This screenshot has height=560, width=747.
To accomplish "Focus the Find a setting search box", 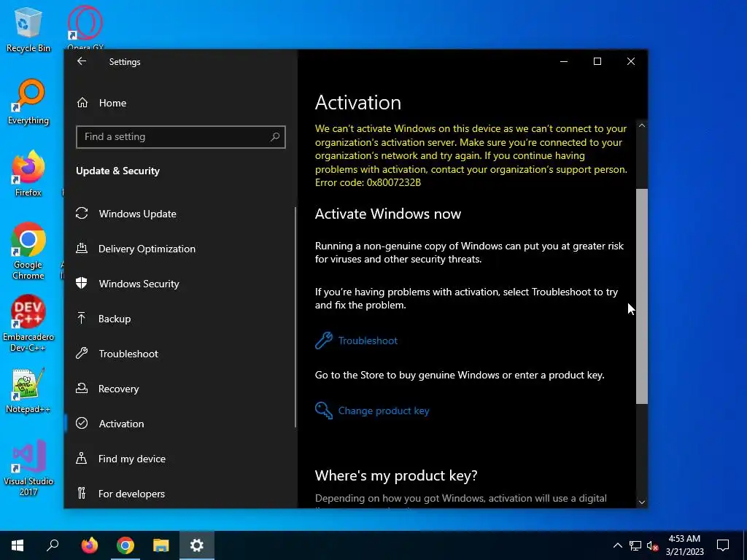I will click(181, 137).
